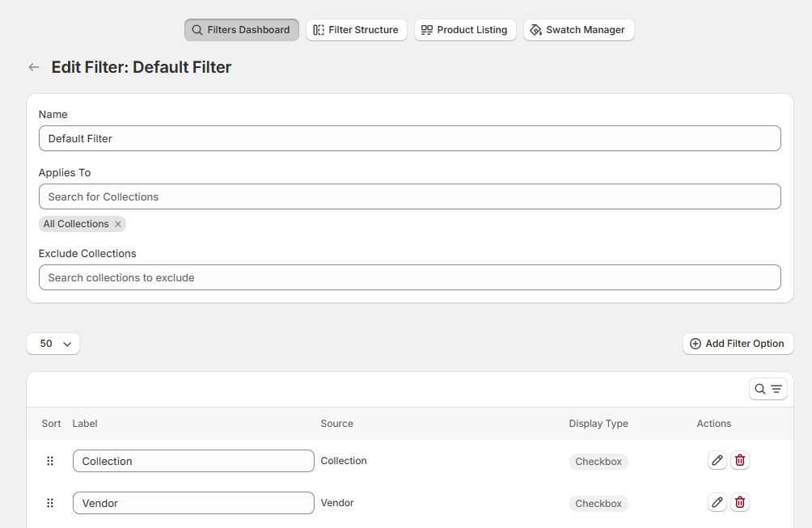Edit the Collection filter option
This screenshot has height=528, width=812.
717,461
